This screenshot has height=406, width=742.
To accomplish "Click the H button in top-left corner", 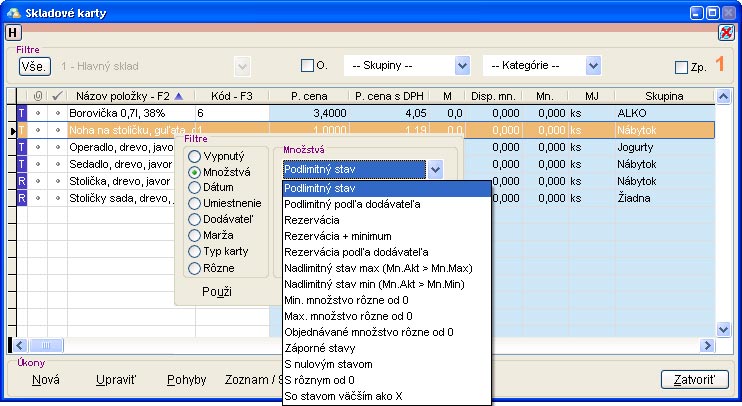I will pyautogui.click(x=12, y=33).
